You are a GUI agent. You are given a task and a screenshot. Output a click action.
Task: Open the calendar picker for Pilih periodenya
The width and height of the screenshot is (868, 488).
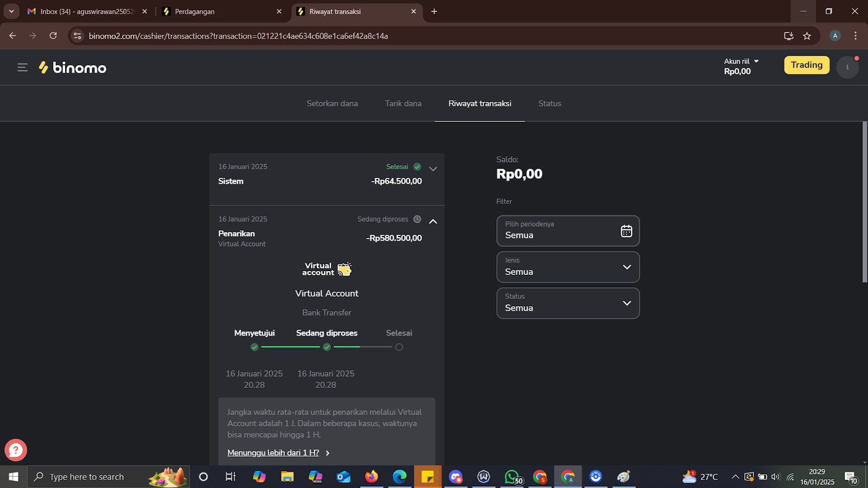(626, 230)
